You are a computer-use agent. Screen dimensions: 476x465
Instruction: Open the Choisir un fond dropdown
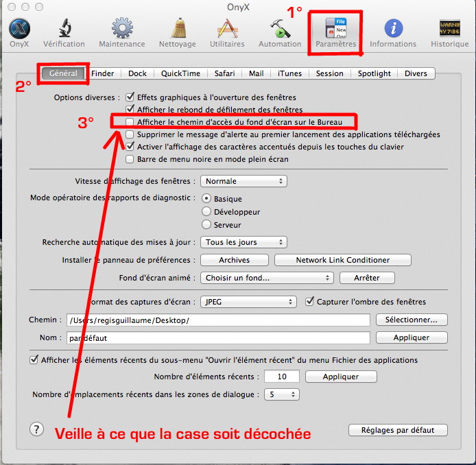click(x=267, y=278)
